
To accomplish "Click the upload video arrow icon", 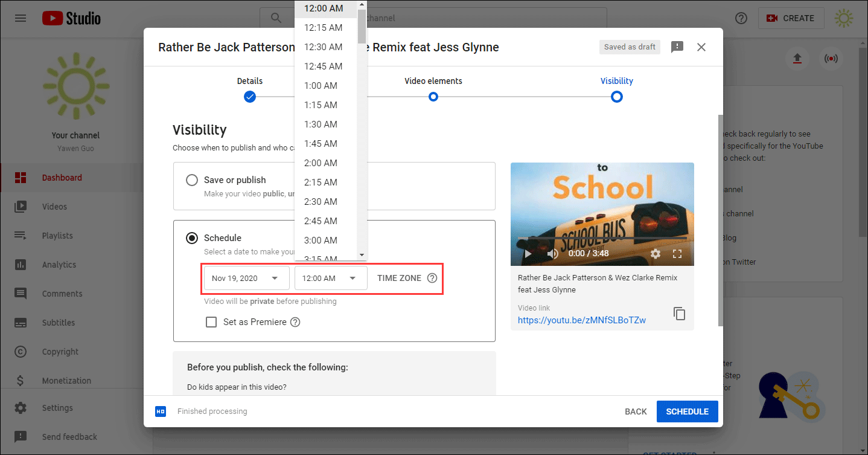I will (797, 59).
